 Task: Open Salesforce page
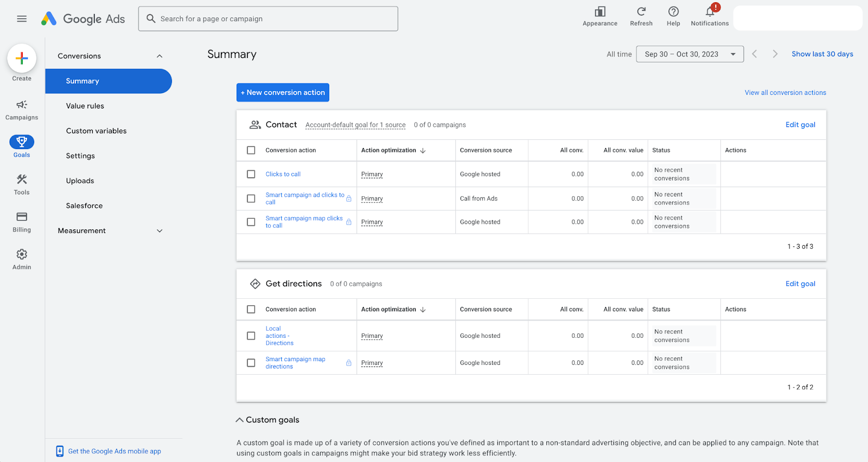tap(84, 206)
